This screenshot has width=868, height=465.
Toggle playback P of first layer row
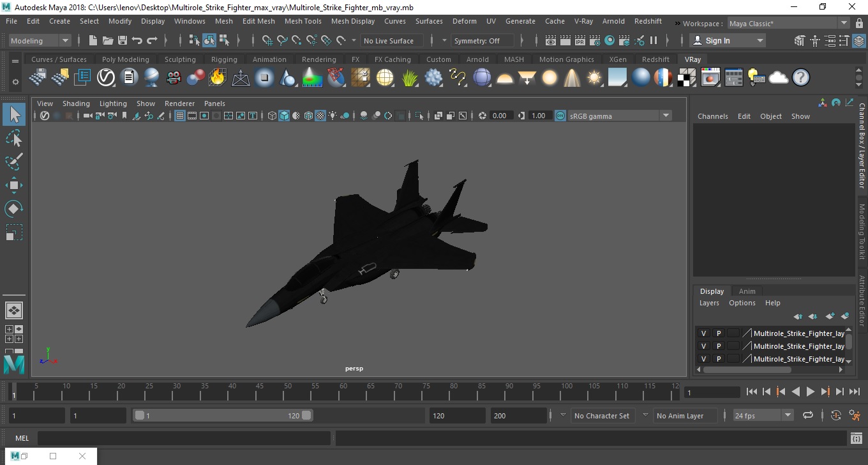tap(718, 333)
